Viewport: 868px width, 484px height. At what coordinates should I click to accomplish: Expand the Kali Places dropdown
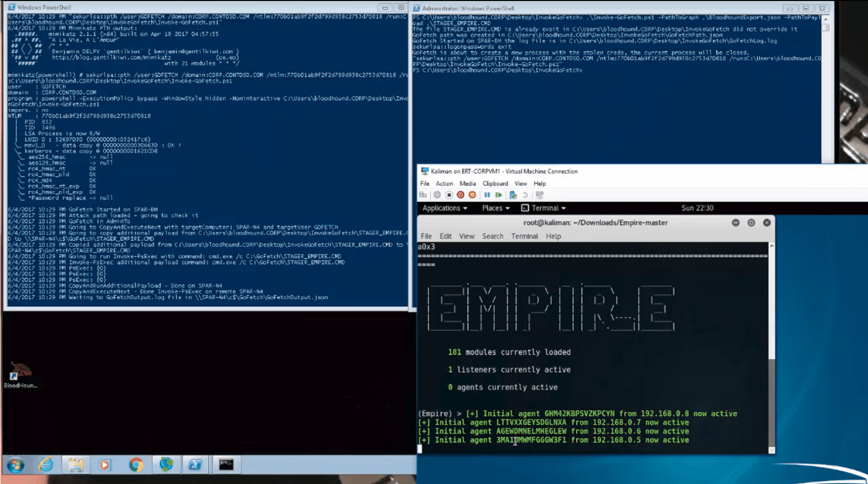pyautogui.click(x=496, y=208)
